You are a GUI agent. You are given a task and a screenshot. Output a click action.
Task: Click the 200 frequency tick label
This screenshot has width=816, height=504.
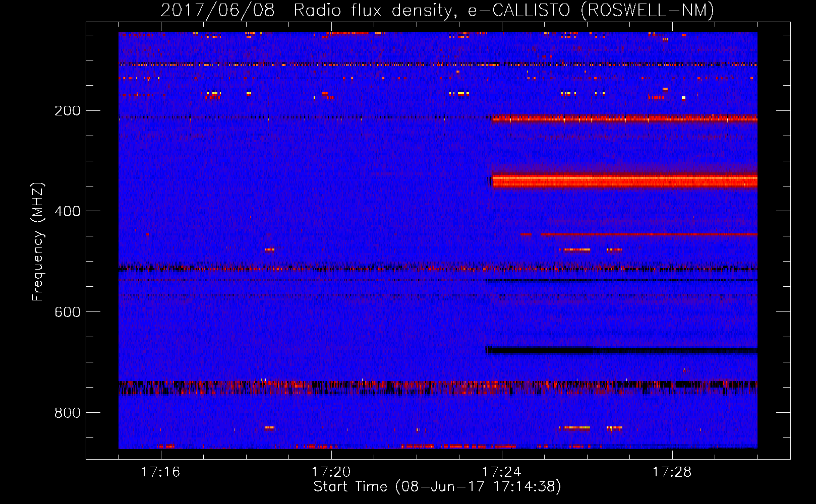[68, 110]
